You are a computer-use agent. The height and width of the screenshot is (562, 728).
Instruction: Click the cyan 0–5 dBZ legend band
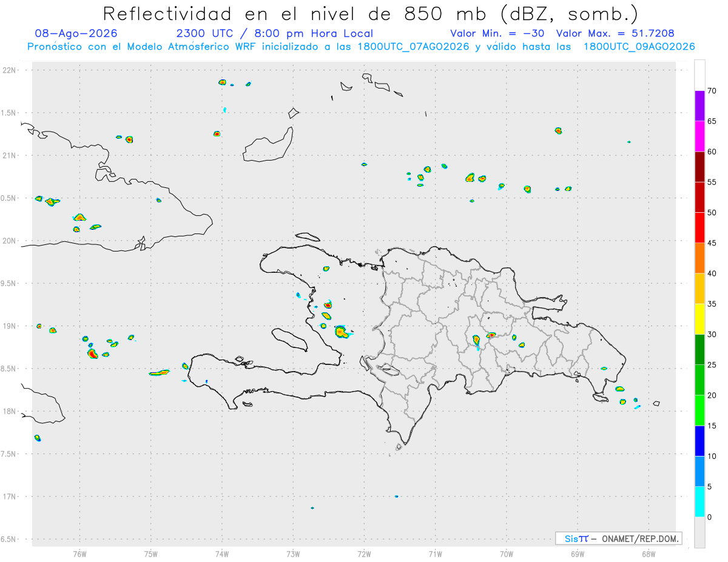click(x=699, y=502)
